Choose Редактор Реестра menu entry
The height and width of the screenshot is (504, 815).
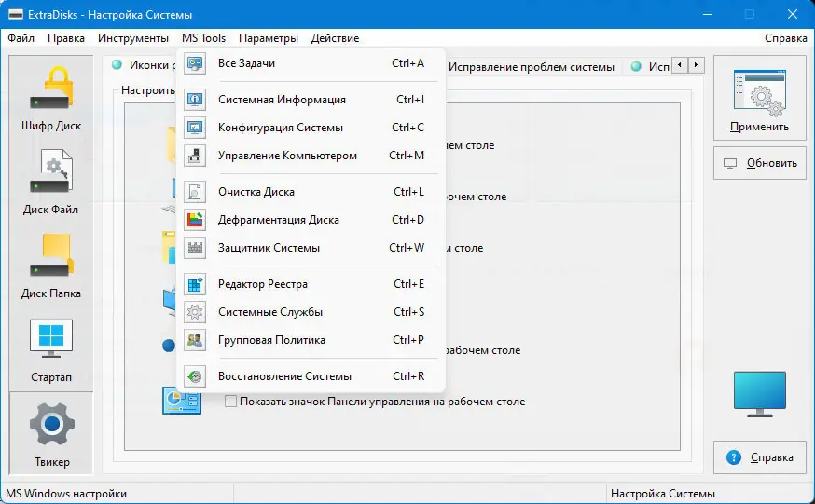pos(311,284)
